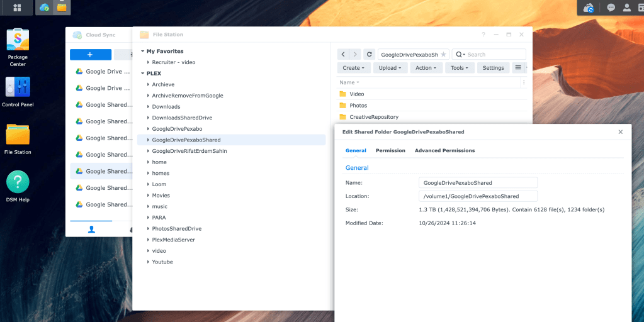This screenshot has height=322, width=644.
Task: Open File Station Settings
Action: point(494,68)
